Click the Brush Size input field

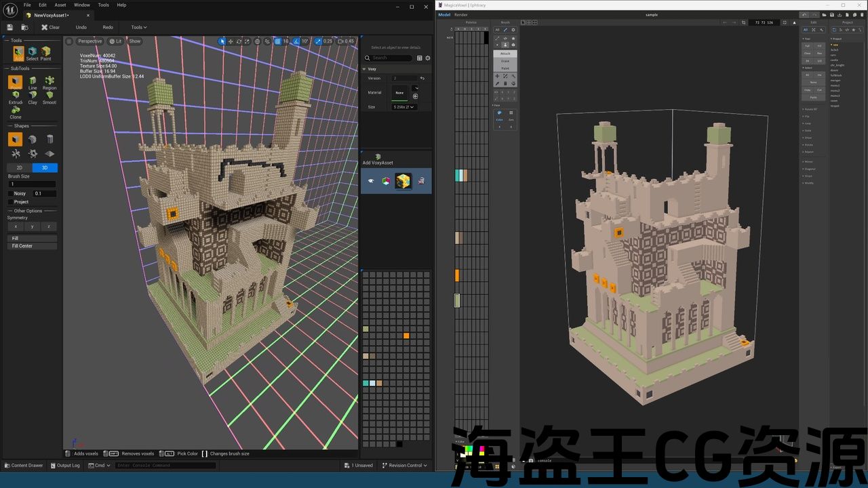[x=33, y=184]
